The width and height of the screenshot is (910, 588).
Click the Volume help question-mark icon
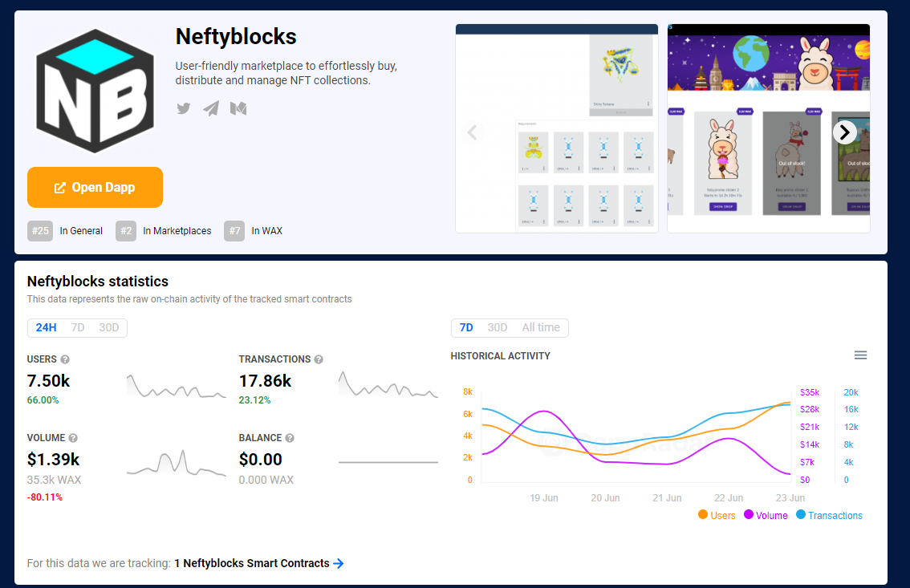click(73, 438)
